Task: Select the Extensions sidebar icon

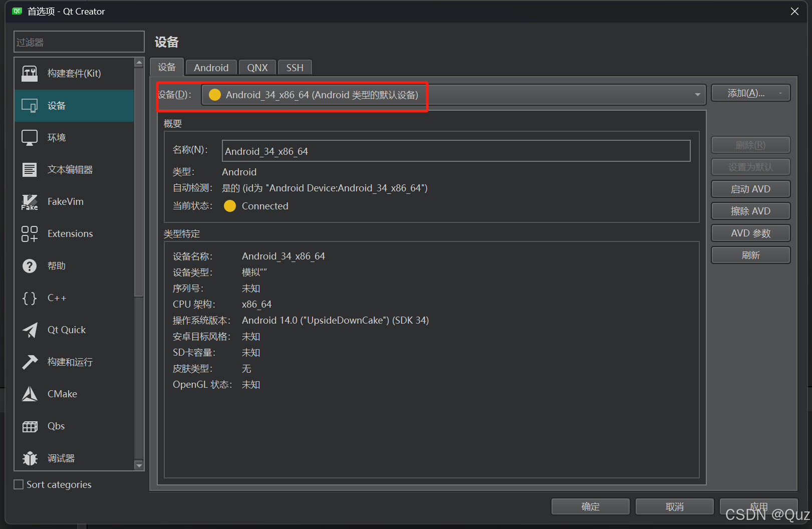Action: pos(30,233)
